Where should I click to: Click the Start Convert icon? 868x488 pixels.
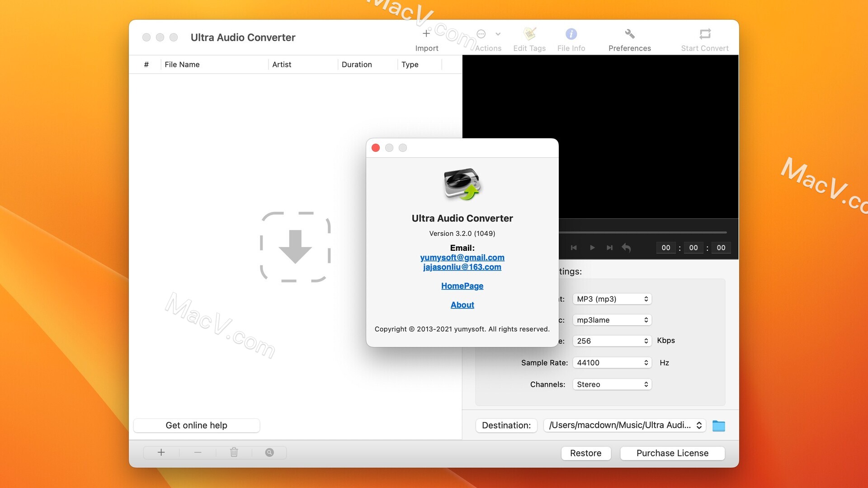(x=705, y=34)
